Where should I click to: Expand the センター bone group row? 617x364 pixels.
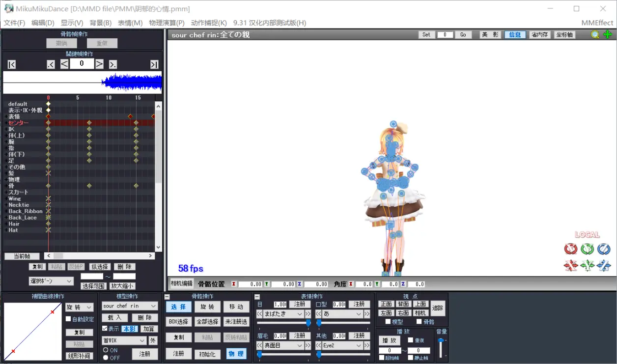(6, 123)
